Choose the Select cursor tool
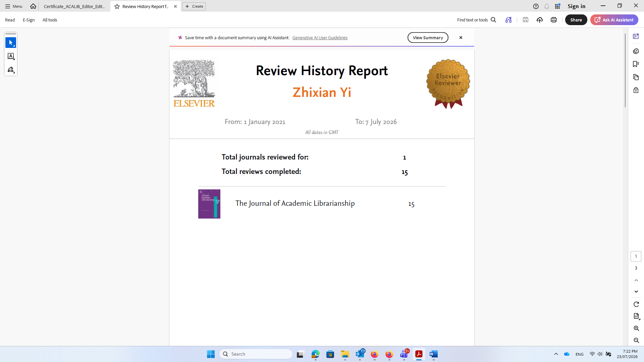This screenshot has height=362, width=644. point(11,43)
